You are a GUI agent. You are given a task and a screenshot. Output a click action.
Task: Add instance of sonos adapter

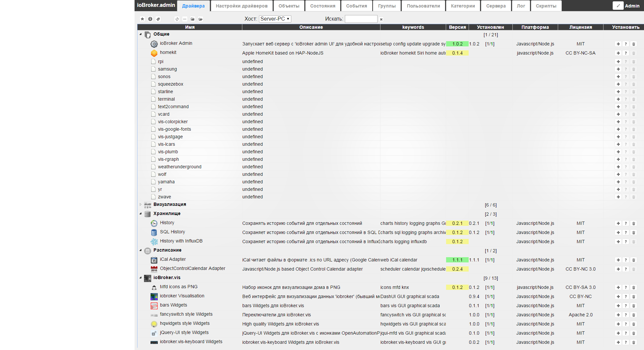pyautogui.click(x=618, y=76)
